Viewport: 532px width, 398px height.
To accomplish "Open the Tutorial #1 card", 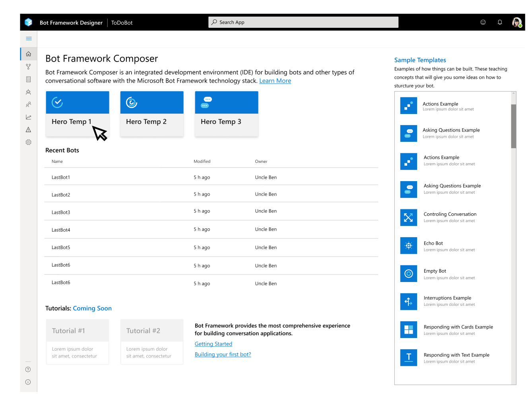I will point(78,342).
